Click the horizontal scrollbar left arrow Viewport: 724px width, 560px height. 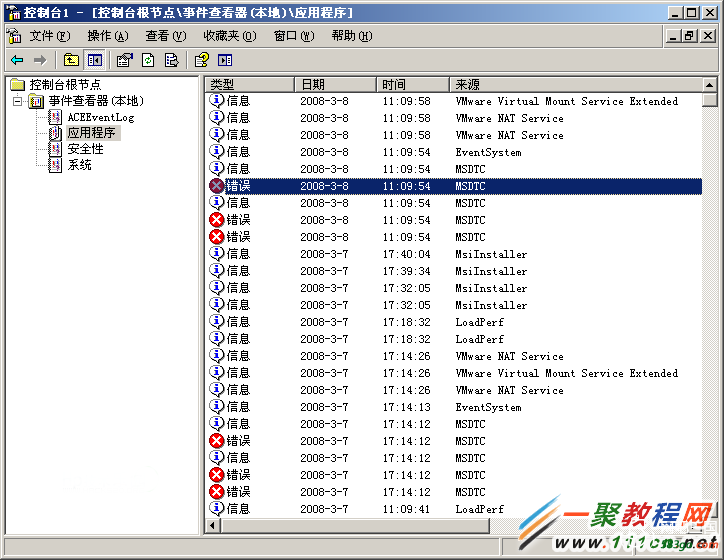coord(212,525)
